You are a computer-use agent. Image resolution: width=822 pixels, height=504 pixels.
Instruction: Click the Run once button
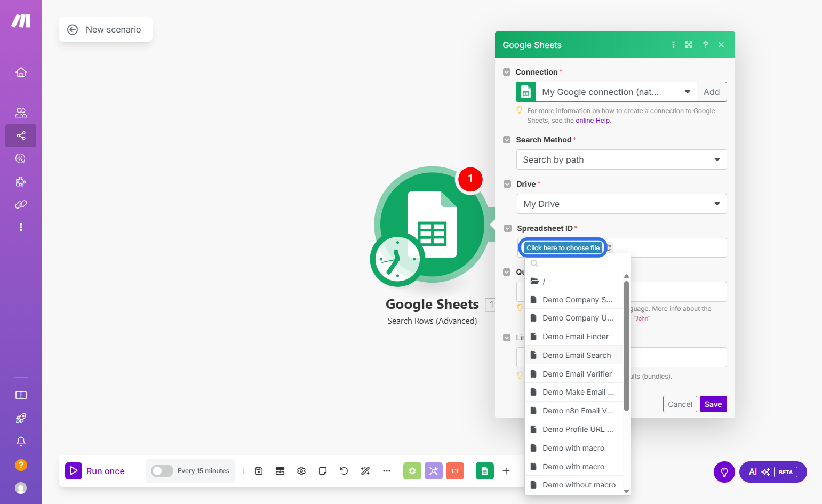95,471
